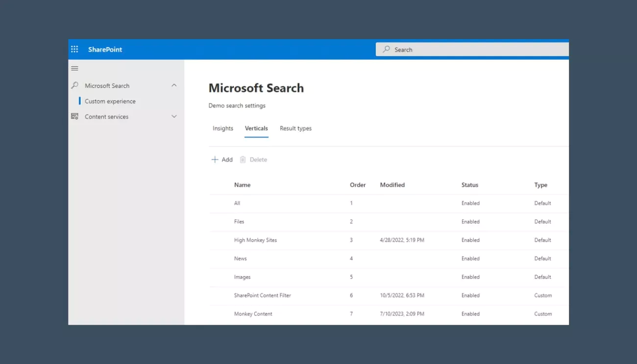Switch to the Result types tab
637x364 pixels.
[295, 128]
